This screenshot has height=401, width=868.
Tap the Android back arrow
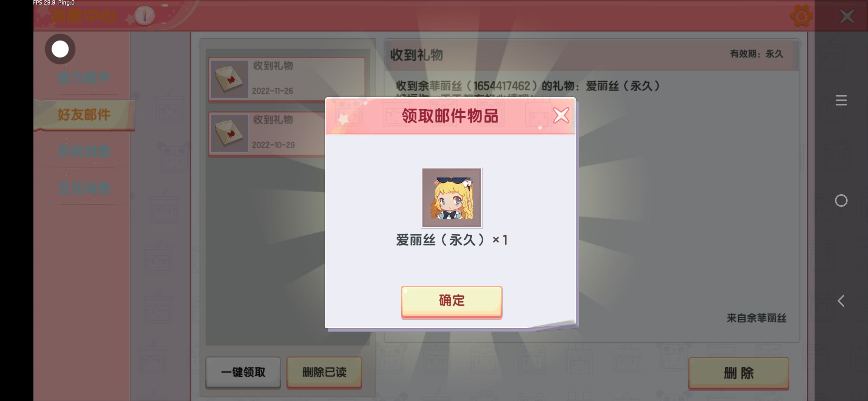[x=841, y=301]
